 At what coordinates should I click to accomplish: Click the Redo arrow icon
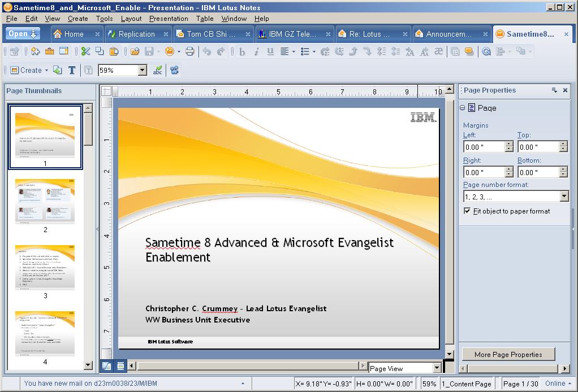[x=221, y=51]
